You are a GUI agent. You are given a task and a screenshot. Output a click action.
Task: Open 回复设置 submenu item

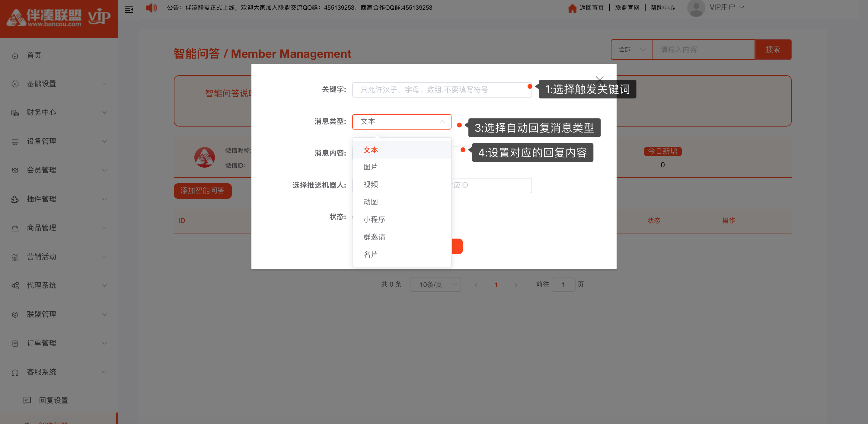click(x=59, y=400)
